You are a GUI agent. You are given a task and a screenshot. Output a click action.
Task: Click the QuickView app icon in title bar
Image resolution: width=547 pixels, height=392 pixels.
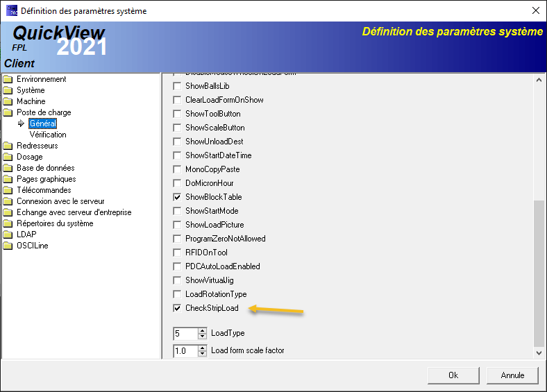click(12, 10)
